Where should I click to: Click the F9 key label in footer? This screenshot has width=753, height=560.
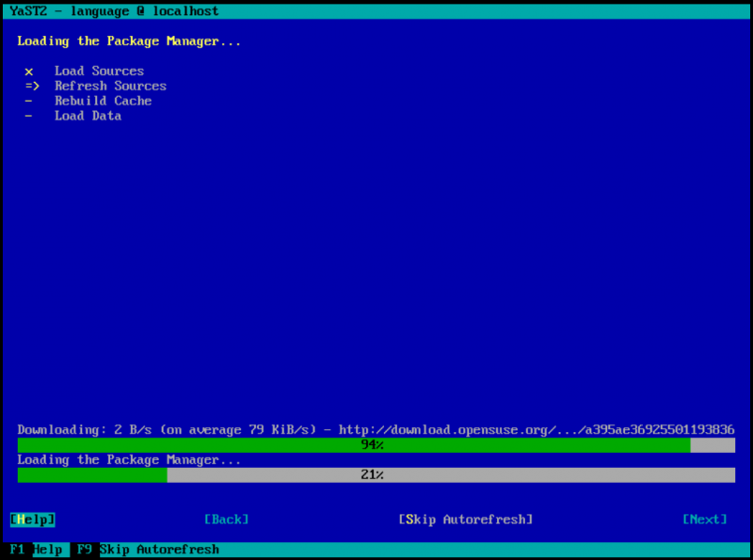(85, 550)
